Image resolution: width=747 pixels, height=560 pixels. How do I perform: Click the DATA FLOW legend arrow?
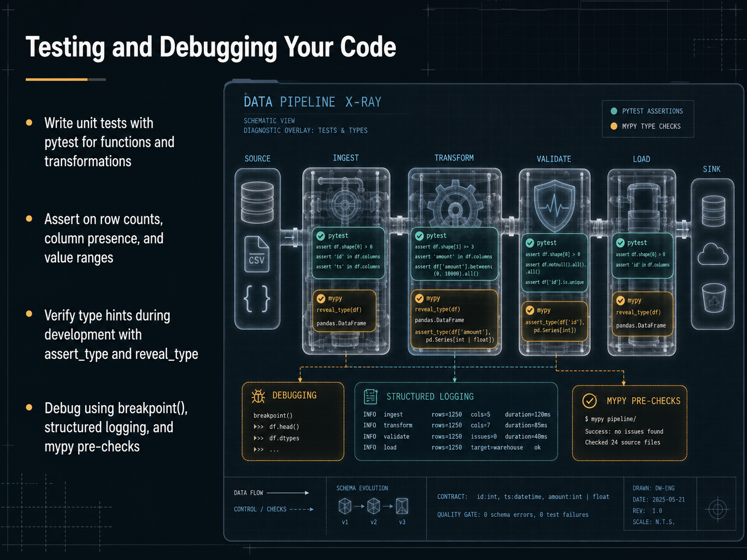pyautogui.click(x=287, y=493)
